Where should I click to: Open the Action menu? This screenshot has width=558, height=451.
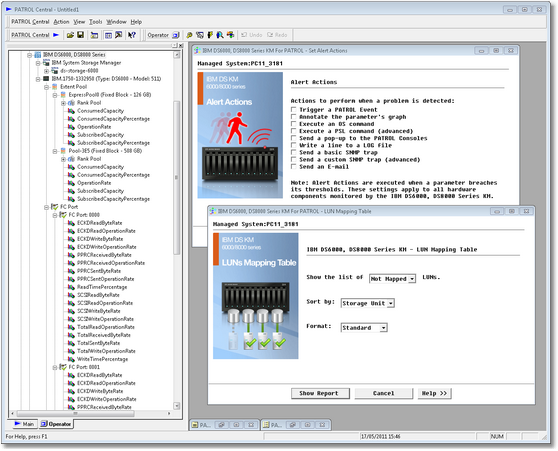coord(61,22)
